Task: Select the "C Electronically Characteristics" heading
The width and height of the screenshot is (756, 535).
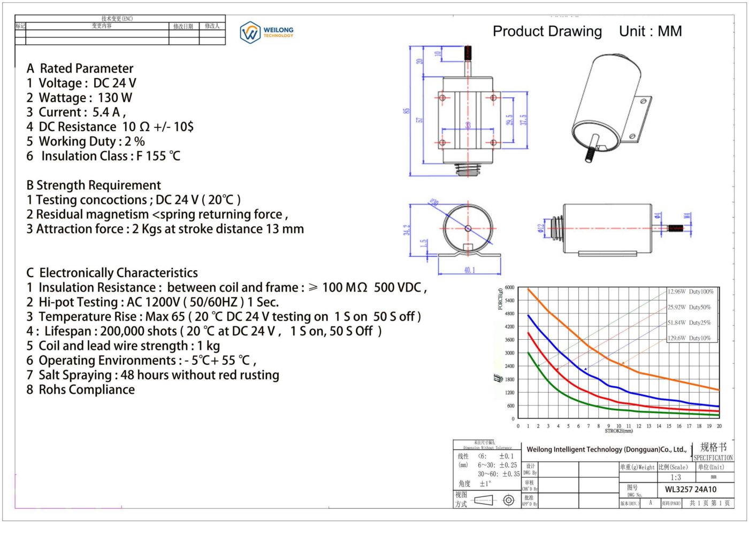Action: point(112,273)
